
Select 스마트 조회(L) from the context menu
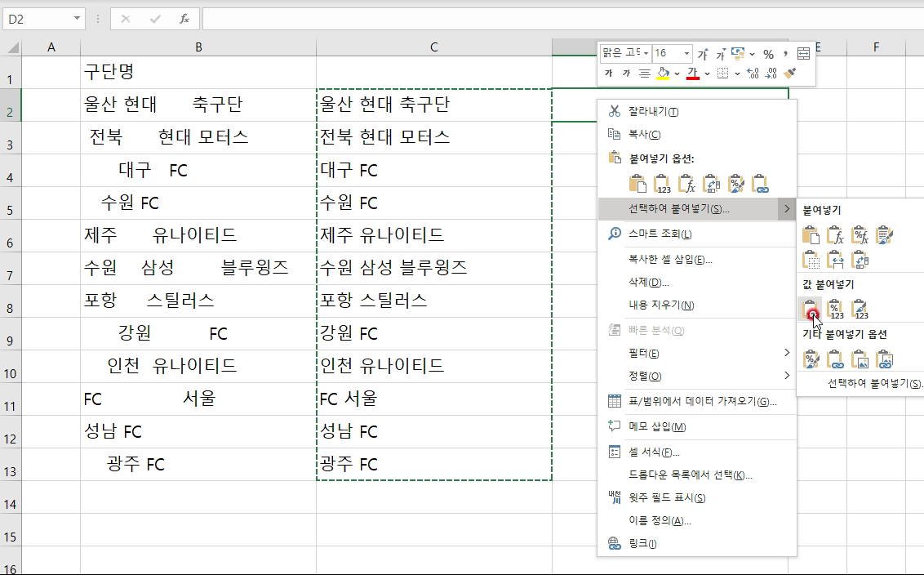[x=697, y=234]
